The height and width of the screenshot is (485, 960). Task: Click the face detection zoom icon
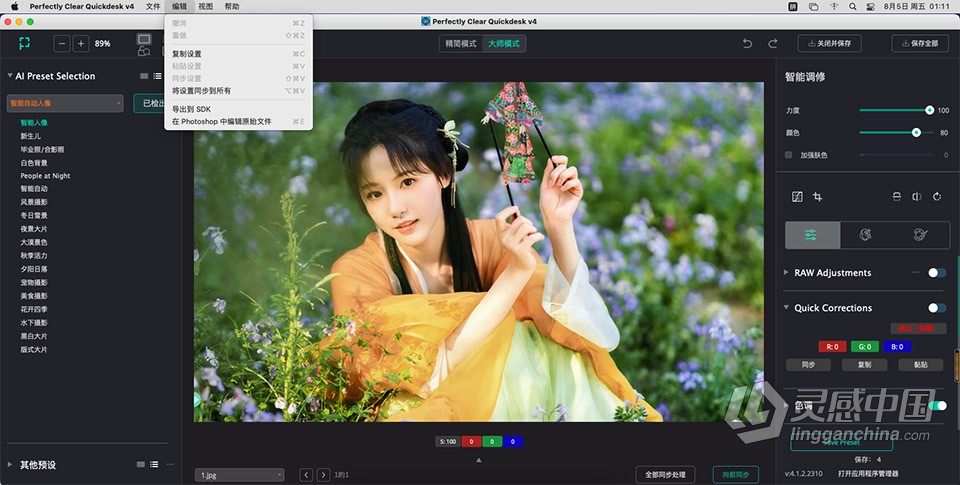point(144,51)
